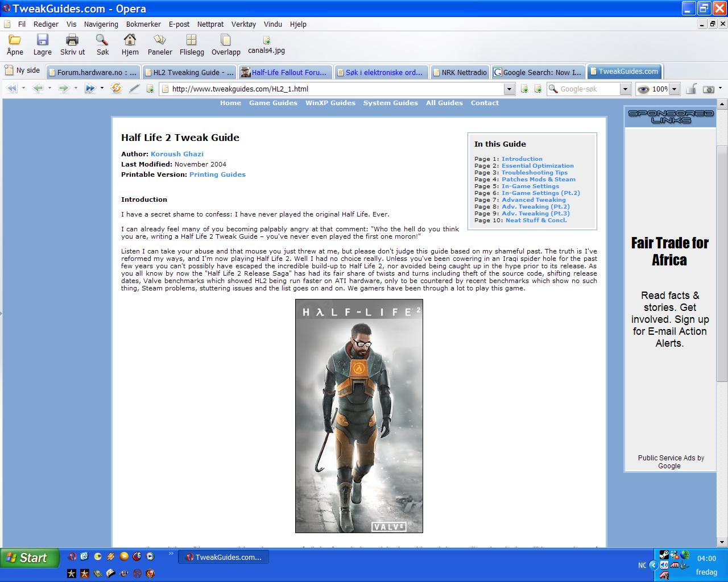Screen dimensions: 728x582
Task: Click into the URL address field
Action: coord(337,89)
